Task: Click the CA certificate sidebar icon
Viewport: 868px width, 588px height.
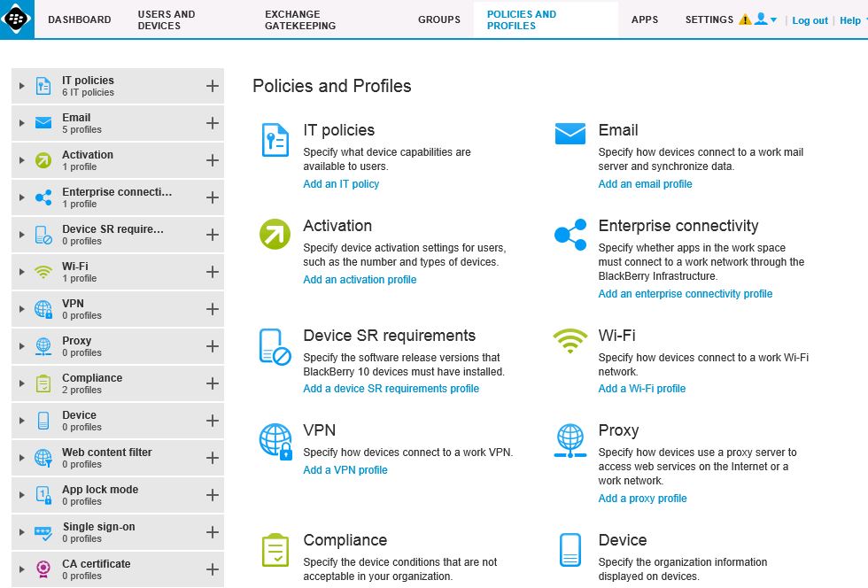Action: click(43, 569)
